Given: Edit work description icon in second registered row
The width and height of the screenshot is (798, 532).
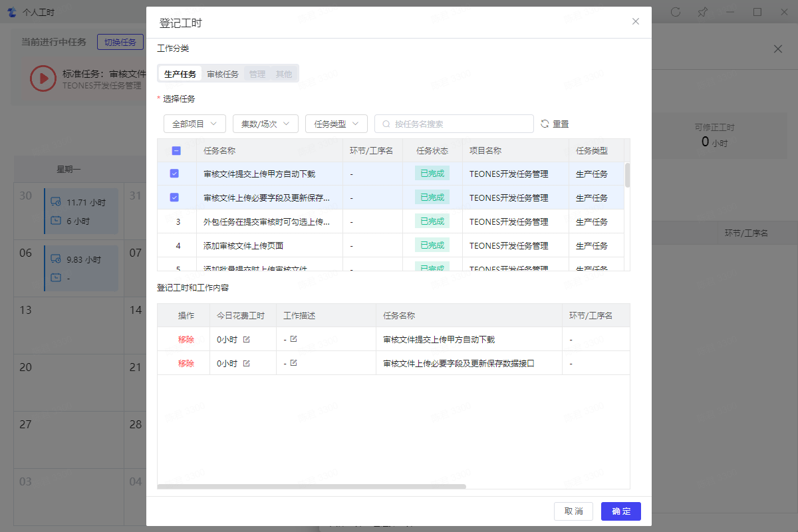Looking at the screenshot, I should pos(293,363).
